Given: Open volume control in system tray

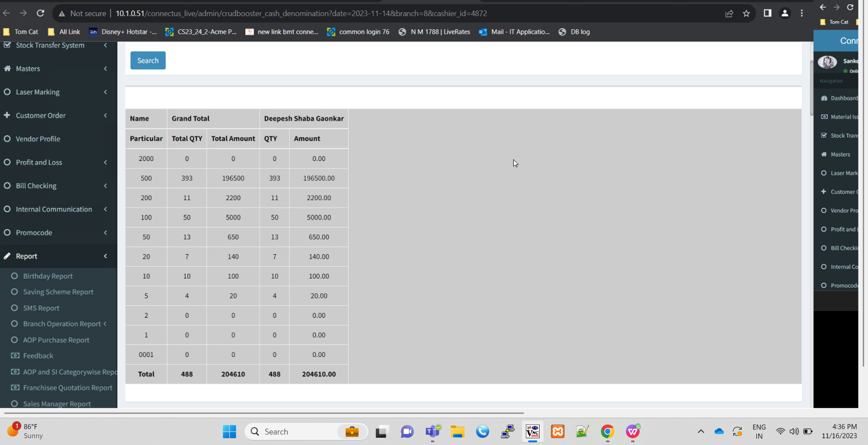Looking at the screenshot, I should (x=794, y=431).
